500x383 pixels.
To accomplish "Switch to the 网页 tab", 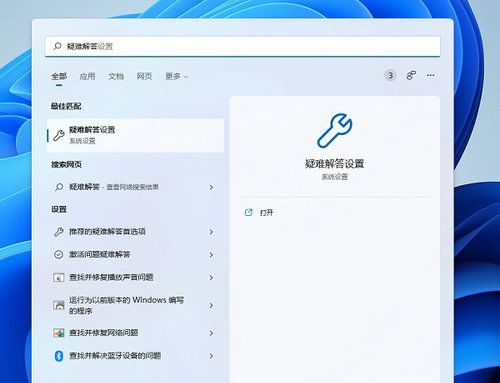I will 144,76.
